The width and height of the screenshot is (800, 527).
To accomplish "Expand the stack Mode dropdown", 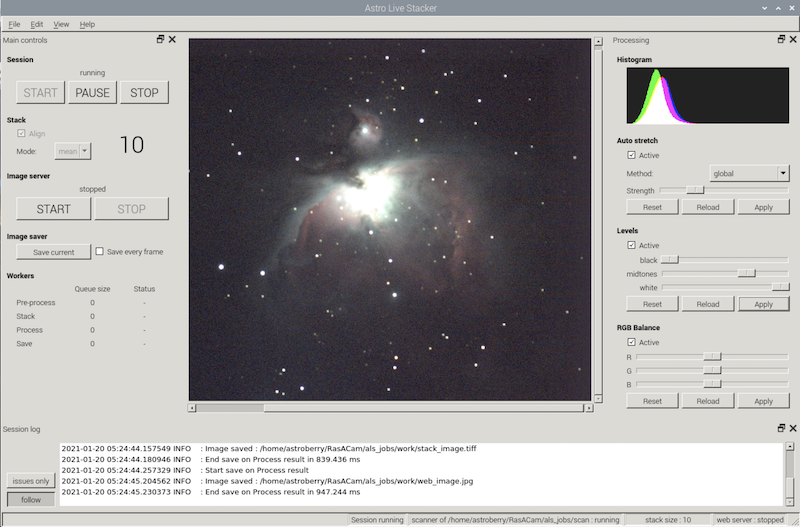I will [73, 151].
